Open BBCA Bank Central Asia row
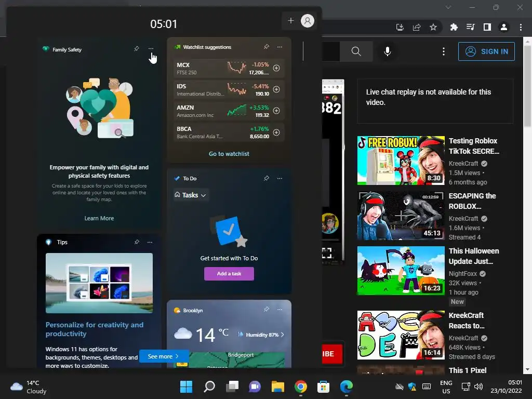The height and width of the screenshot is (399, 532). (x=229, y=132)
